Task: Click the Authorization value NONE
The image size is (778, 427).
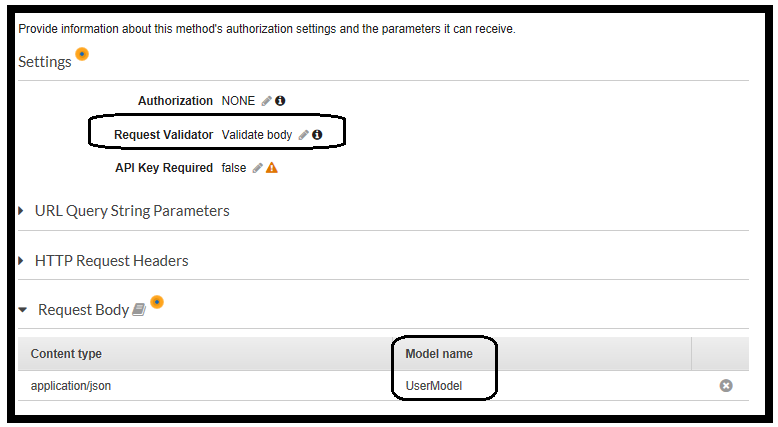Action: click(x=238, y=101)
